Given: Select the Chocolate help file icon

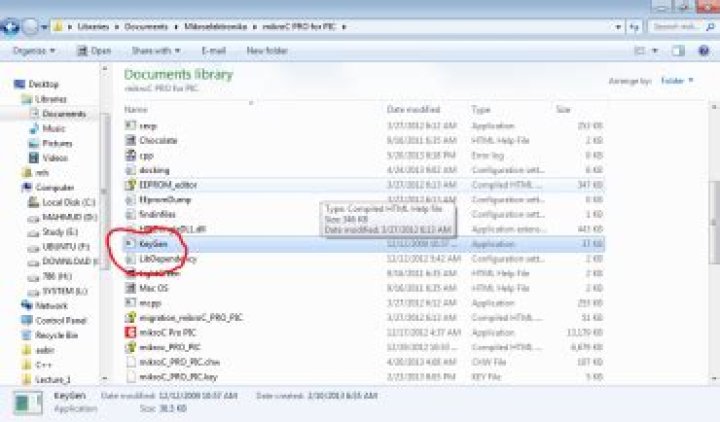Looking at the screenshot, I should (131, 141).
